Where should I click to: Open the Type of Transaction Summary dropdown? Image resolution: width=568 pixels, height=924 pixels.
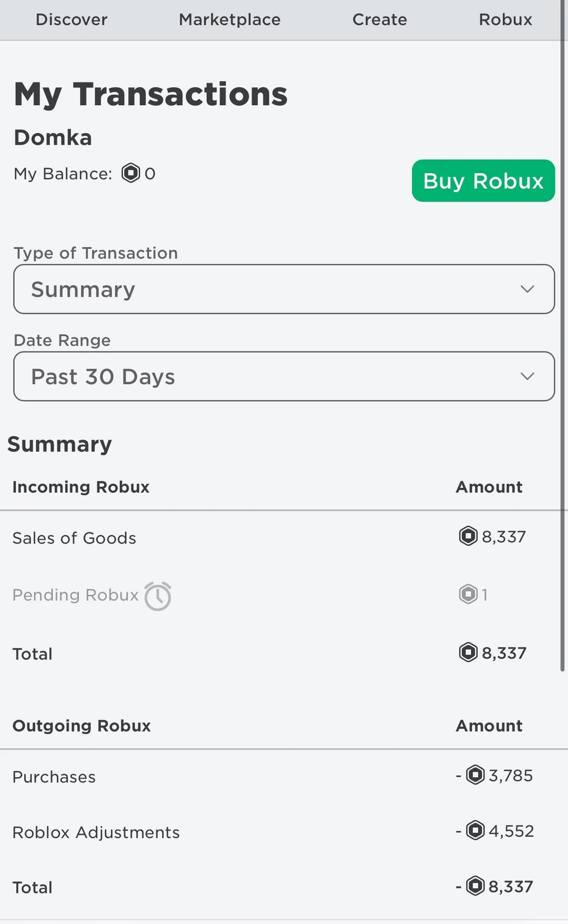(x=284, y=289)
